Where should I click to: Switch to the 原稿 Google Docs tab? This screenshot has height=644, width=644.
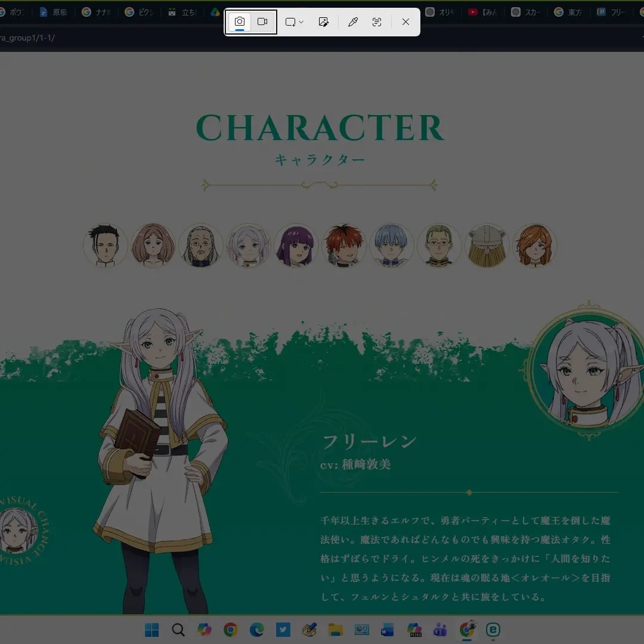(x=54, y=12)
